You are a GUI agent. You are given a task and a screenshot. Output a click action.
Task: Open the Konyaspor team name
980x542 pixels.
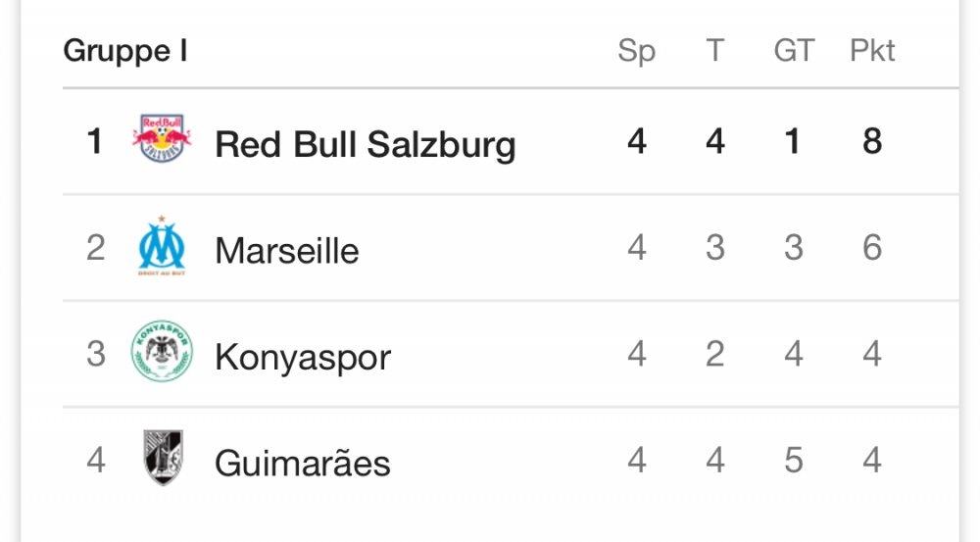coord(303,358)
